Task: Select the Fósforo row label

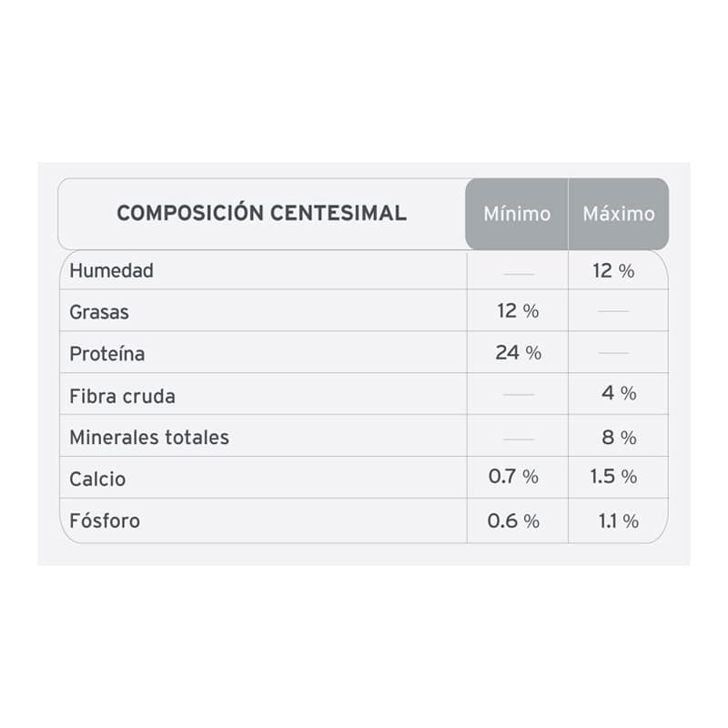Action: (105, 521)
